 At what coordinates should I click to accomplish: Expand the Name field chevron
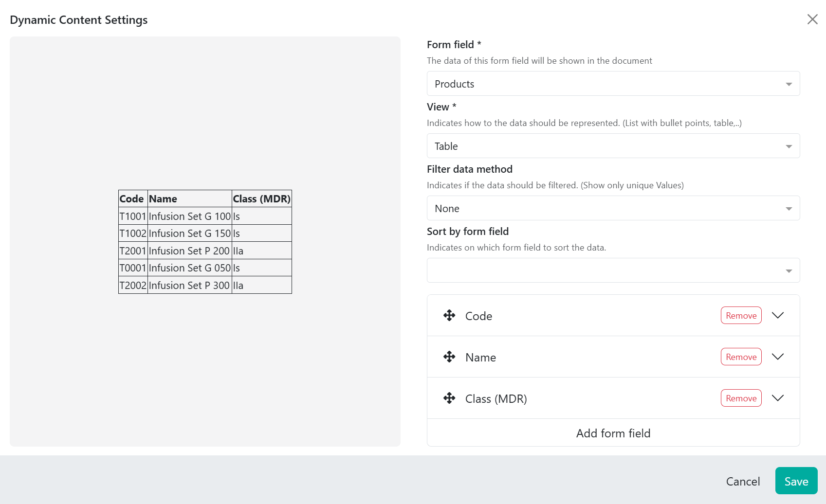pyautogui.click(x=778, y=357)
